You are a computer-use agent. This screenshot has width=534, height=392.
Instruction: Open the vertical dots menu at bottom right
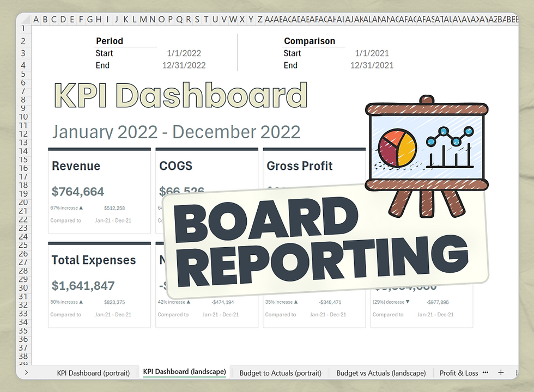point(517,372)
